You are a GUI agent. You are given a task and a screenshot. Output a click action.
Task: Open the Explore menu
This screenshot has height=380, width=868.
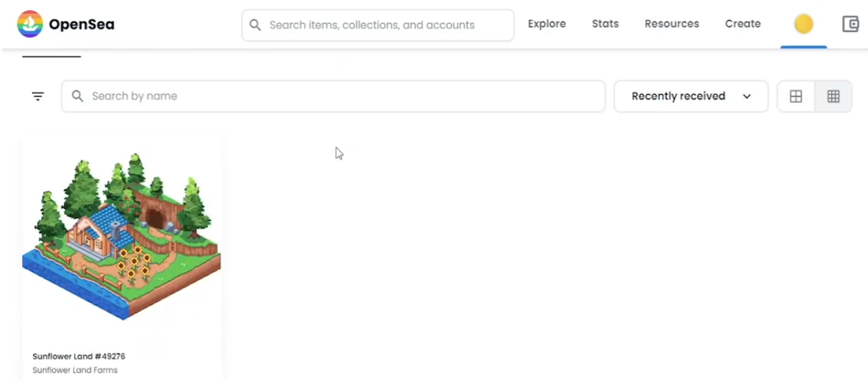coord(547,24)
